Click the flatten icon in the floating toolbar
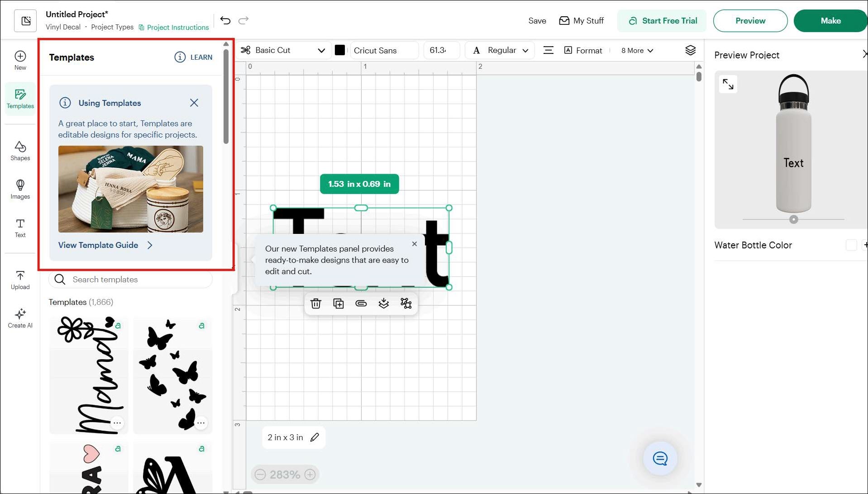868x494 pixels. pyautogui.click(x=384, y=304)
